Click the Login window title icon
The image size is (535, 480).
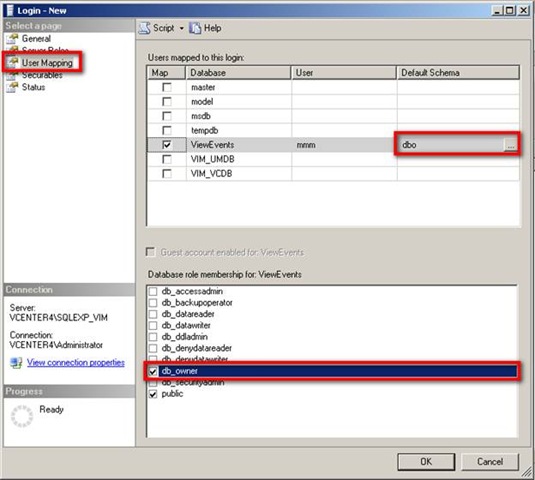10,10
